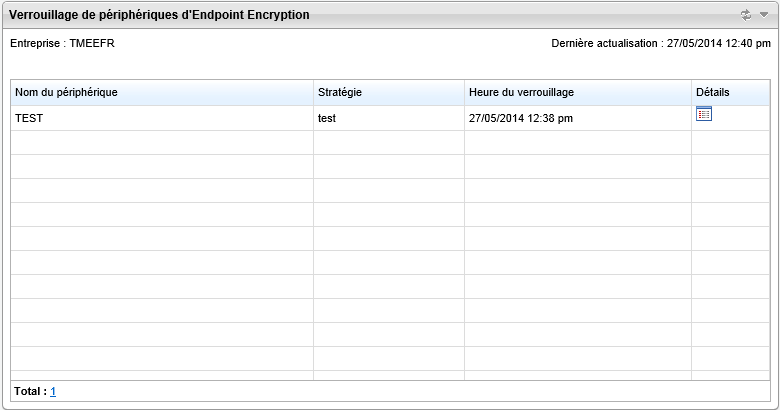Click the Dernière actualisation timestamp
This screenshot has height=410, width=780.
tap(661, 44)
